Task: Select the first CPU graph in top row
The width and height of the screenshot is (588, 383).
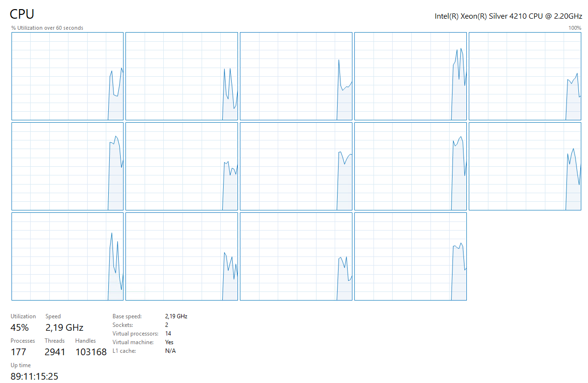Action: coord(68,76)
